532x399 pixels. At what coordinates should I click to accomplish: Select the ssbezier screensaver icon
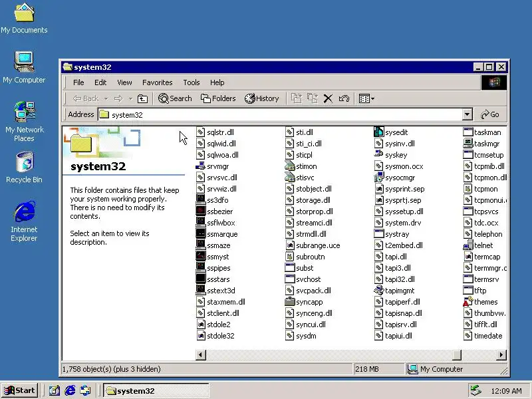coord(201,211)
